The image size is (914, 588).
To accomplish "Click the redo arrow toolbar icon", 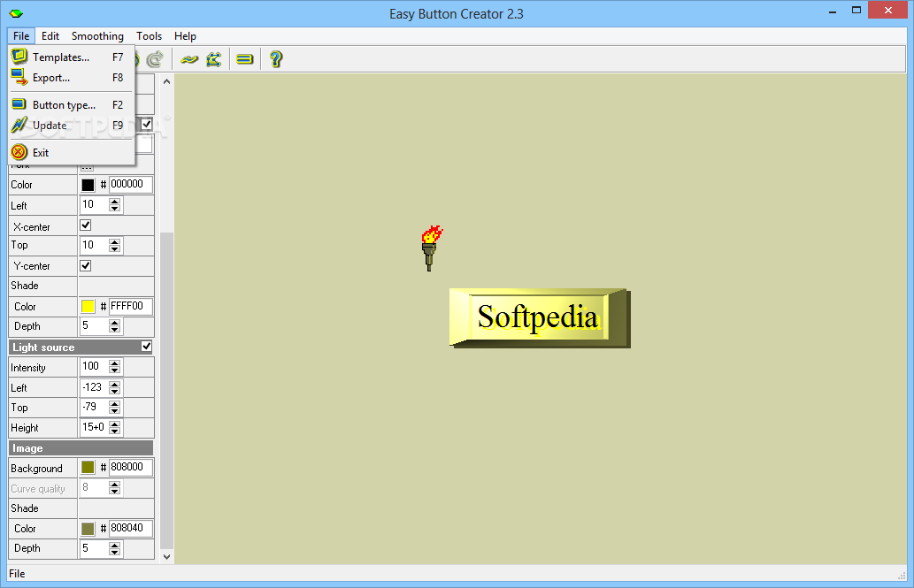I will coord(155,59).
